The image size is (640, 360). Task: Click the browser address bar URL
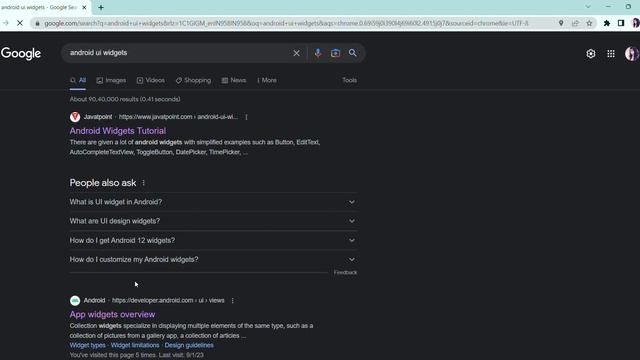pos(286,23)
